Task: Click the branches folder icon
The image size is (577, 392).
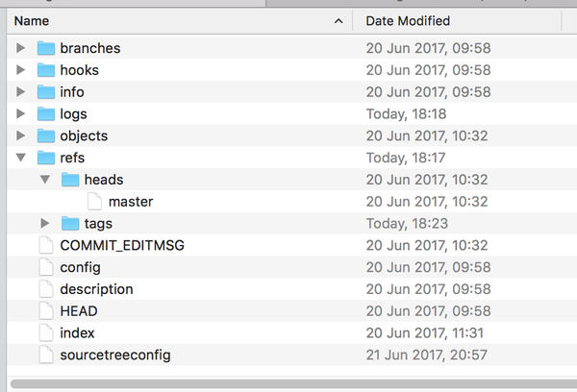Action: tap(47, 48)
